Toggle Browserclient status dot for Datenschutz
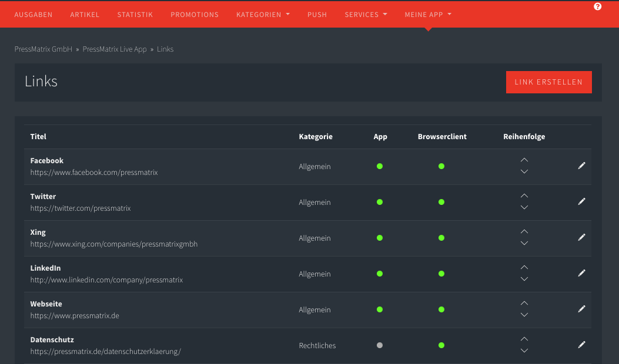The image size is (619, 364). pos(441,346)
